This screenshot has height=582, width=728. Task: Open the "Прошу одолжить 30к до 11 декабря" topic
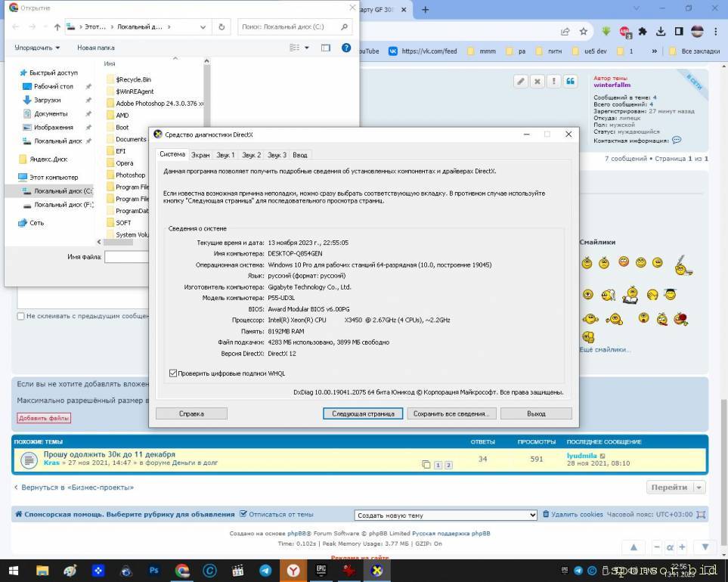pyautogui.click(x=109, y=454)
